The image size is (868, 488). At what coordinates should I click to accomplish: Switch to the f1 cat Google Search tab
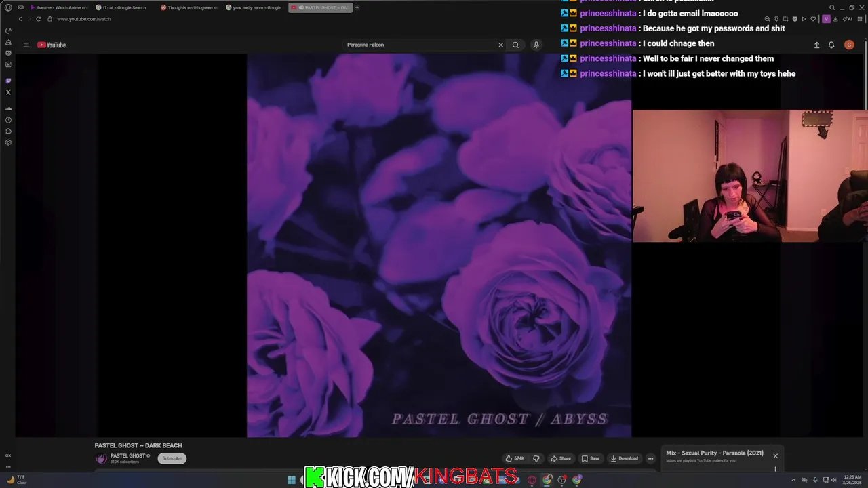pos(124,7)
